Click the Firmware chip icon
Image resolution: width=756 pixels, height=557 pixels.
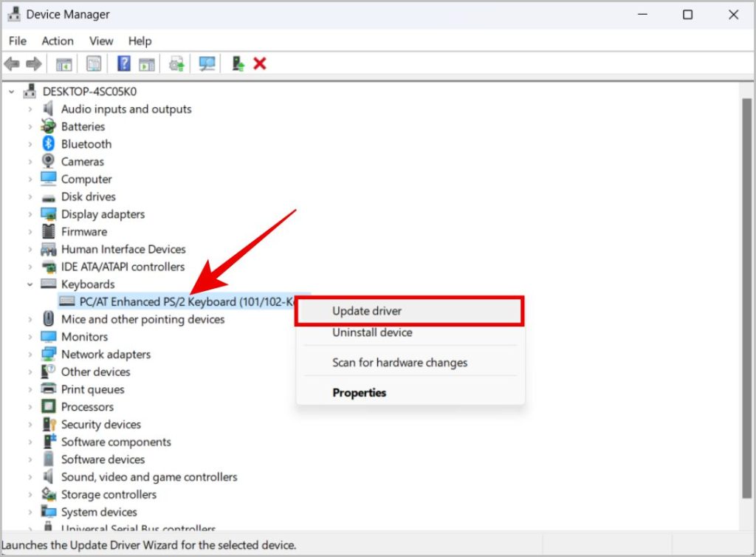click(48, 231)
